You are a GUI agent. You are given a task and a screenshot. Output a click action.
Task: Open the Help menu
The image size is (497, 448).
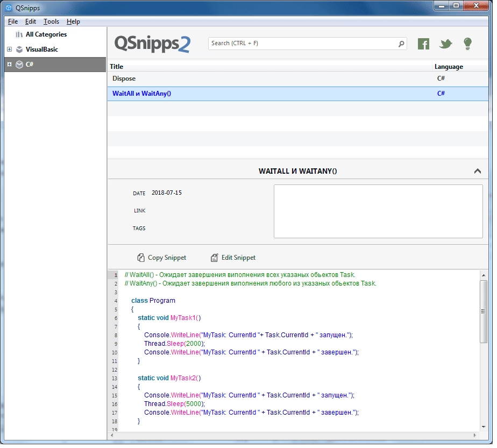coord(74,22)
